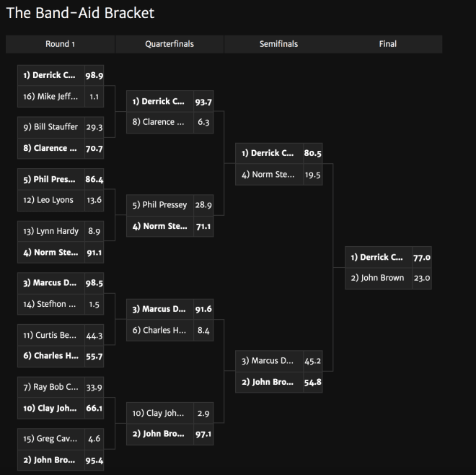Select the Round 1 column header
Viewport: 476px width, 475px height.
point(60,44)
